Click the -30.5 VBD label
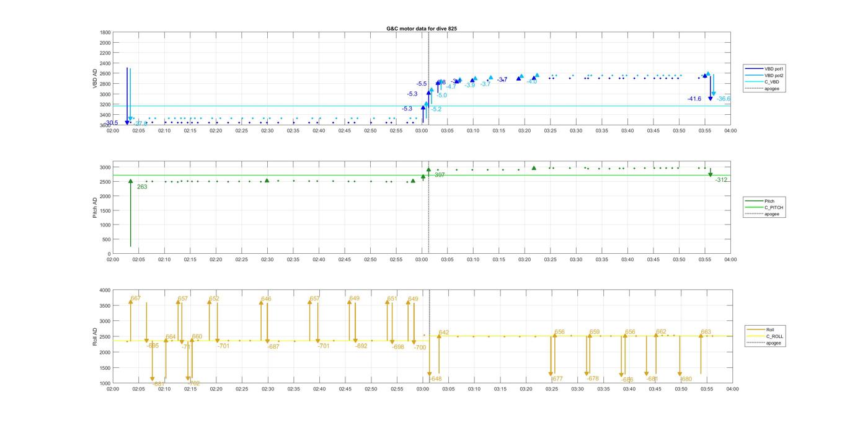 (111, 123)
